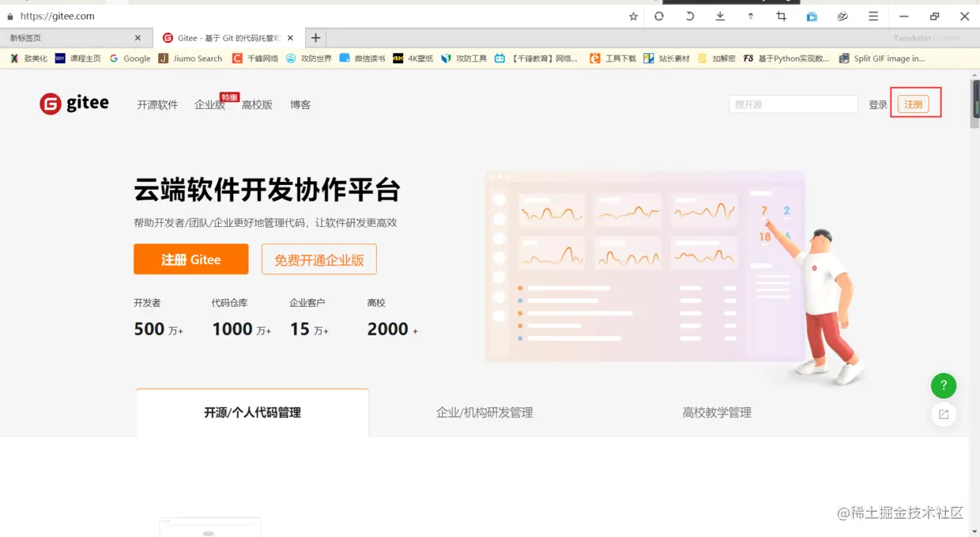Click the orange 注册 Gitee button

[x=191, y=259]
